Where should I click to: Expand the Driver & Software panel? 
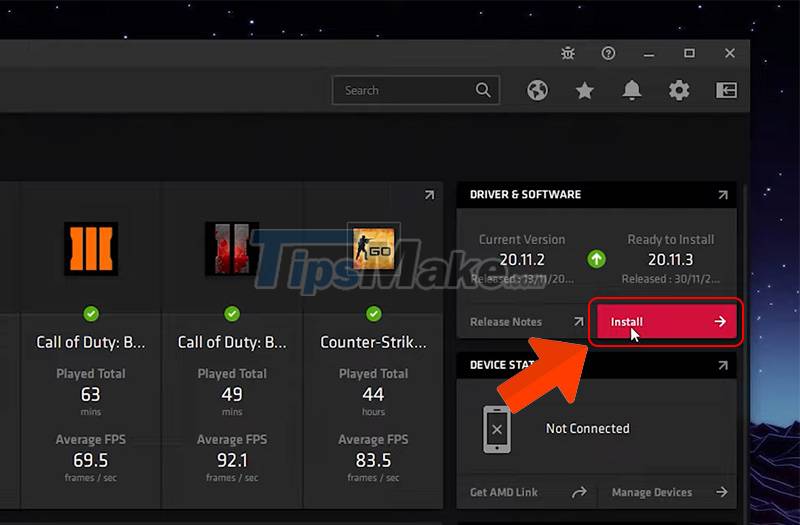(723, 195)
